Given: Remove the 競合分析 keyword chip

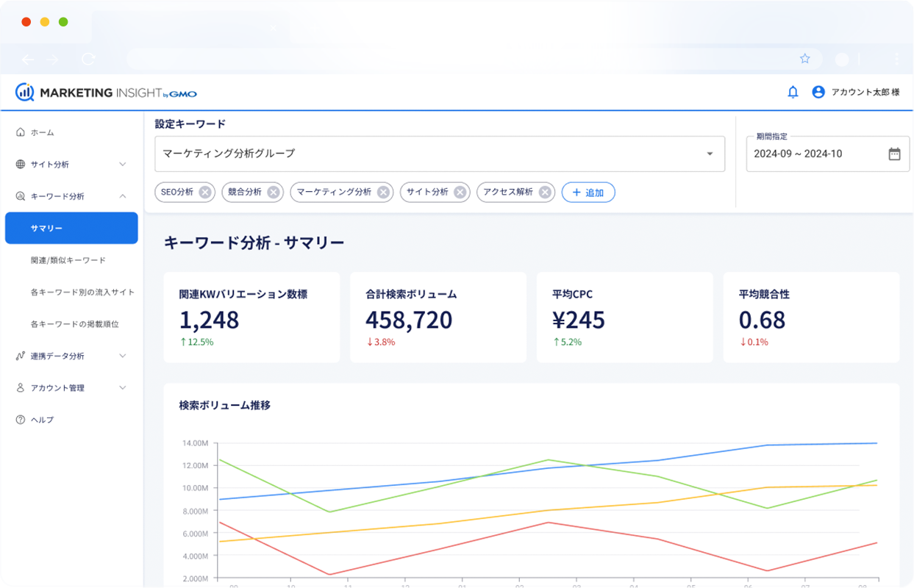Looking at the screenshot, I should (274, 192).
